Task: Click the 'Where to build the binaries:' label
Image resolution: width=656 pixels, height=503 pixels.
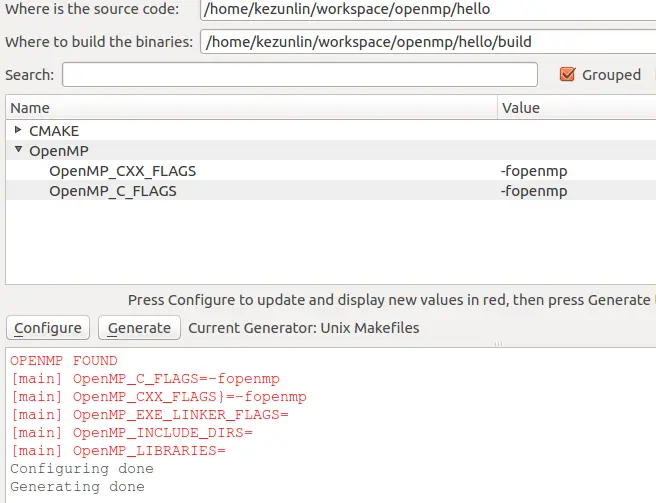Action: click(x=99, y=42)
